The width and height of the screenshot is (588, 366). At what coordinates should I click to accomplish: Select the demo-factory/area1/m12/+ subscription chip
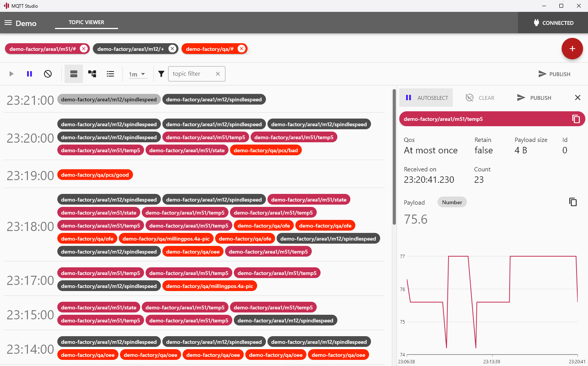click(130, 49)
